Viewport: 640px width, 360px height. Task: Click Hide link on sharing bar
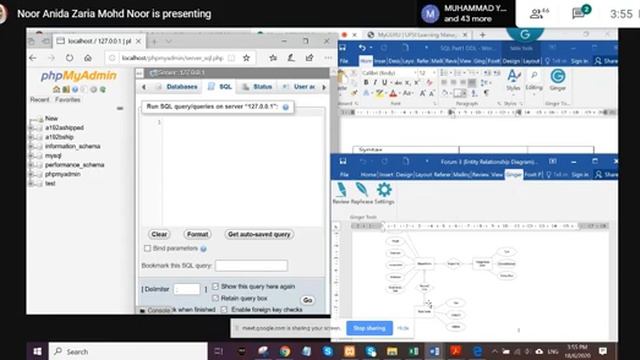403,328
